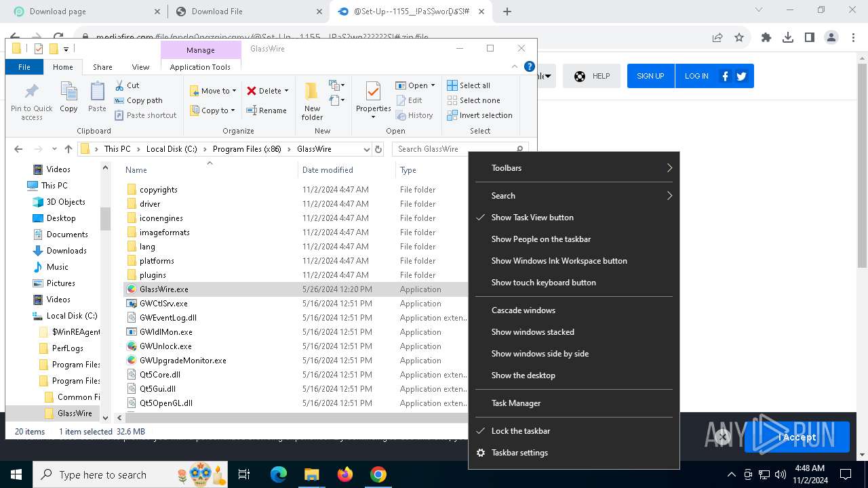
Task: Click I Accept cookie button
Action: click(797, 437)
